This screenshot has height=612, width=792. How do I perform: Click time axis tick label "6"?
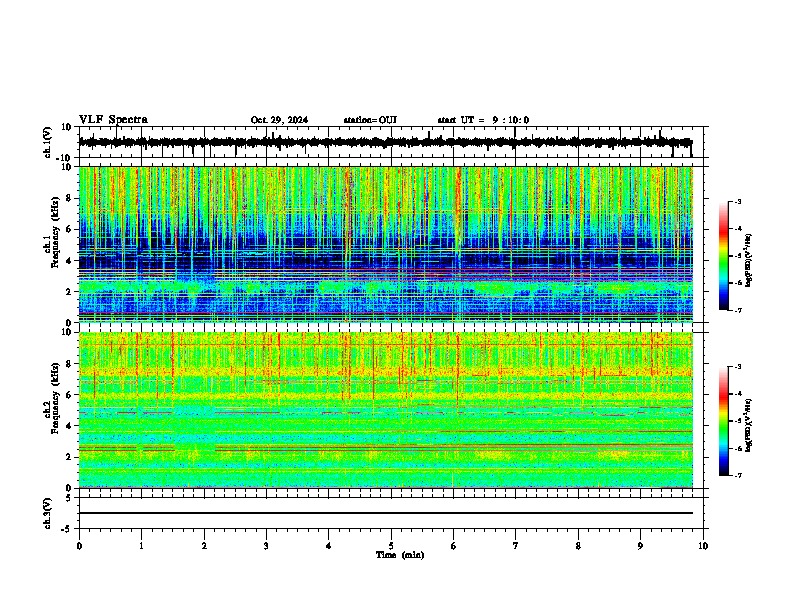pyautogui.click(x=454, y=546)
